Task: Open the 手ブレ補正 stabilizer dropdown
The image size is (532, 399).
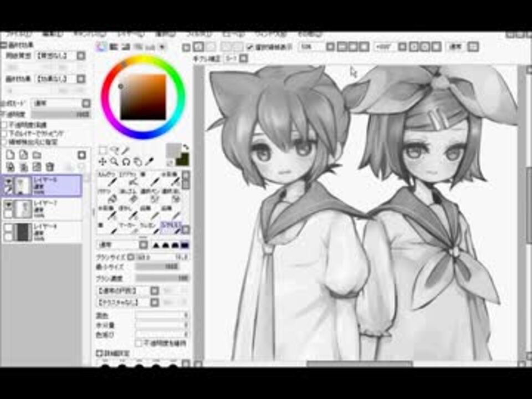Action: pyautogui.click(x=244, y=58)
